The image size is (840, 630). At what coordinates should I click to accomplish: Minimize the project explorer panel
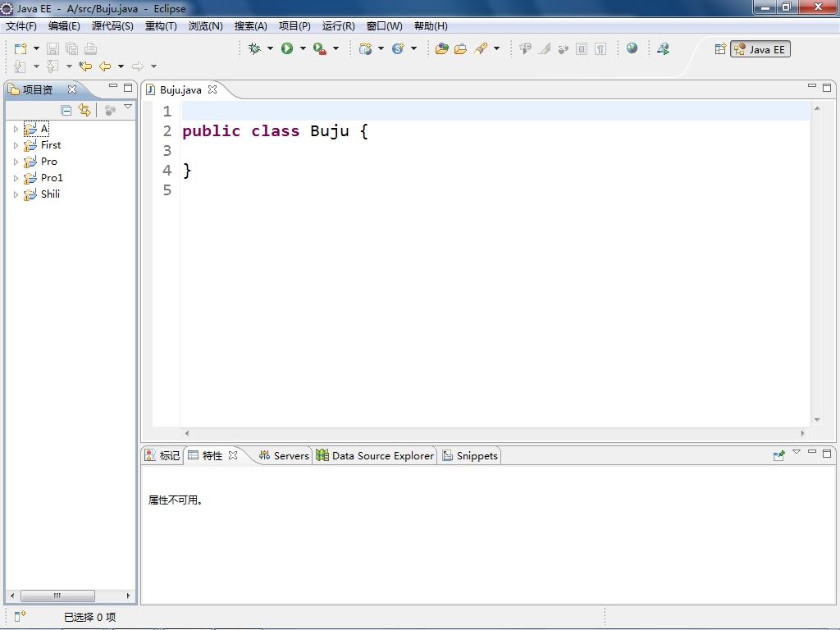click(x=113, y=85)
